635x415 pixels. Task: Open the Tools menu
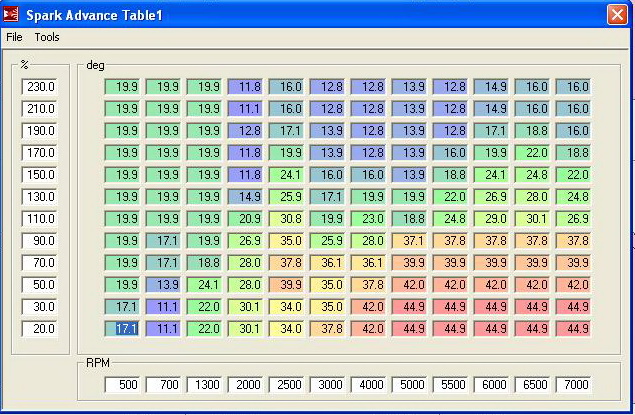[47, 37]
